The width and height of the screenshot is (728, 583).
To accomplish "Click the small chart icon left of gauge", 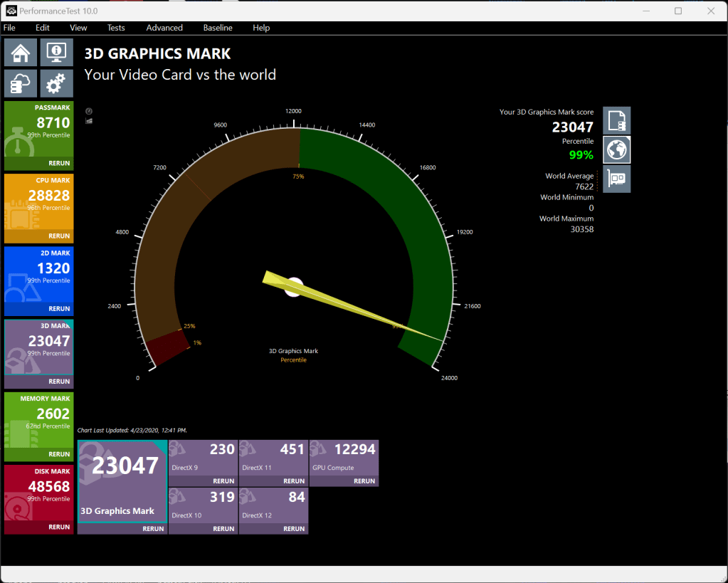I will [x=89, y=121].
